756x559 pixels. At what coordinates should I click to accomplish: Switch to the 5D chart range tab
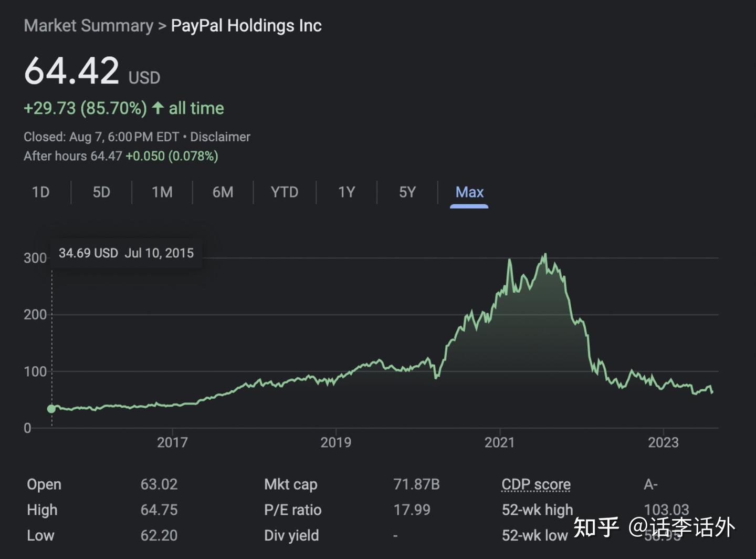101,192
